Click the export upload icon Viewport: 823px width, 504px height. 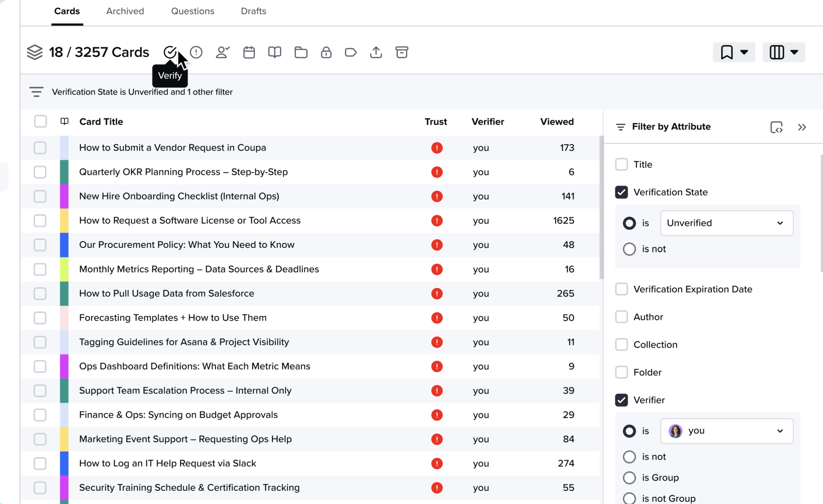[376, 52]
